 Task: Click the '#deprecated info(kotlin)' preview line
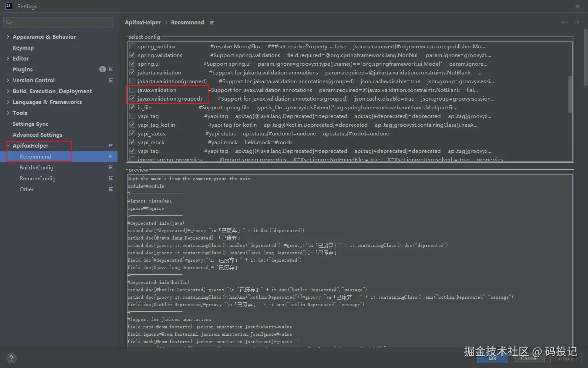coord(158,282)
